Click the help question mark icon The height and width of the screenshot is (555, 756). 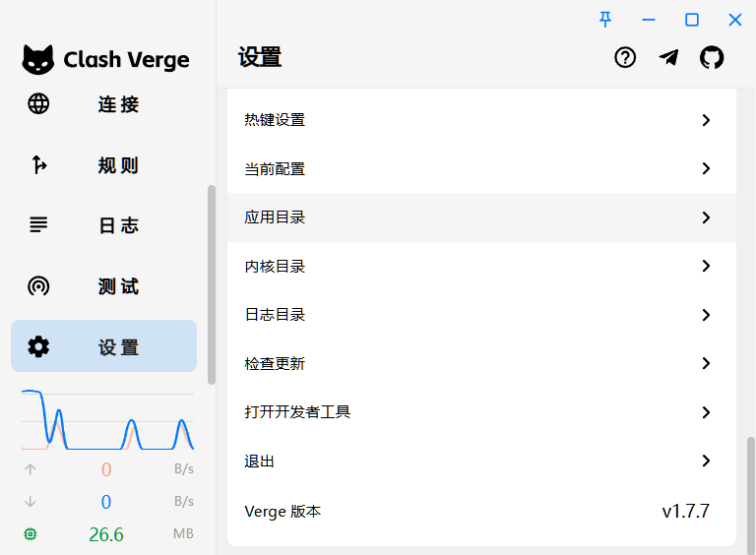click(625, 58)
